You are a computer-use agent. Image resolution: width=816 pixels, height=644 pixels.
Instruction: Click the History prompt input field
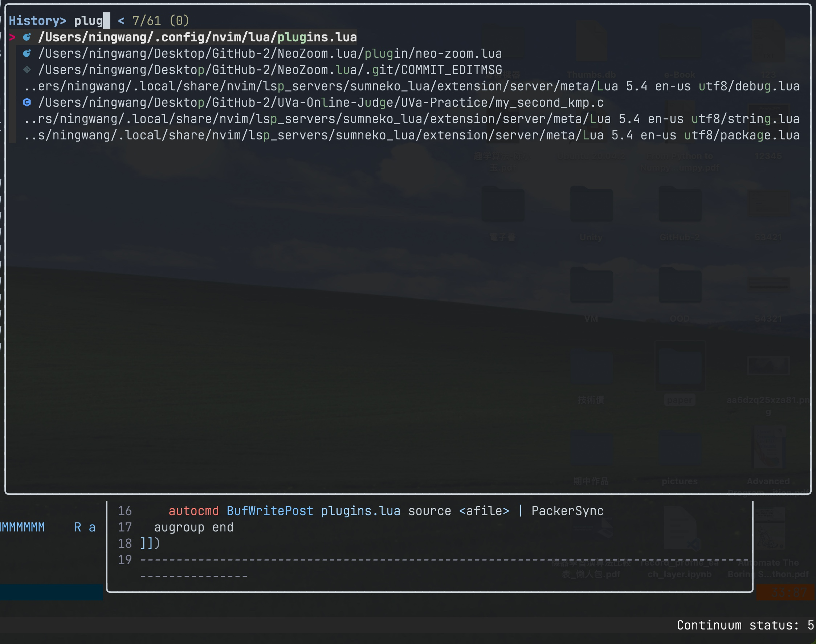[90, 20]
